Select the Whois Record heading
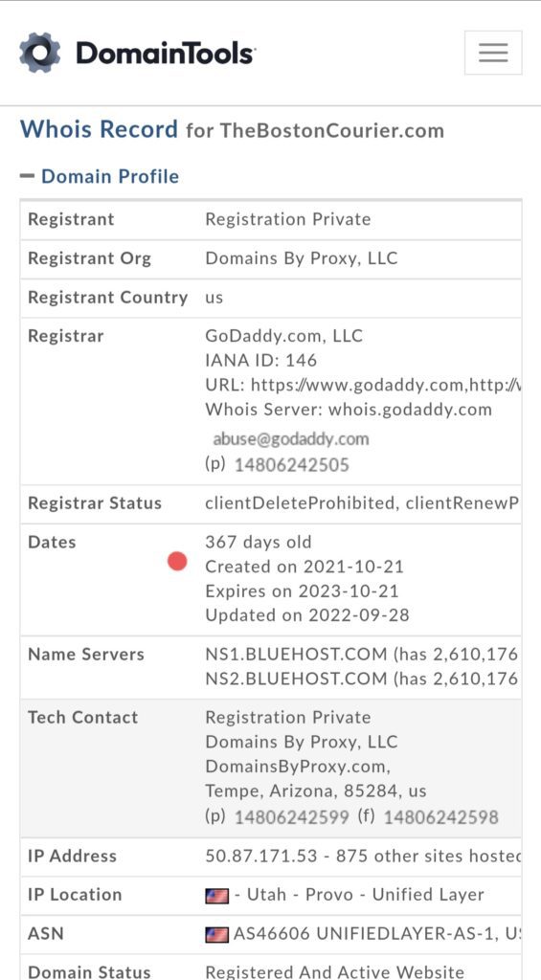 coord(99,129)
